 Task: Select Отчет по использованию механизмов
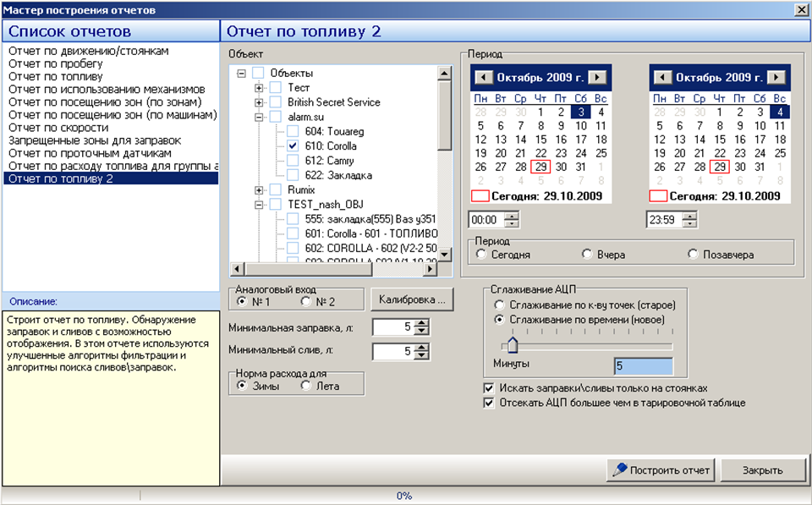(107, 89)
